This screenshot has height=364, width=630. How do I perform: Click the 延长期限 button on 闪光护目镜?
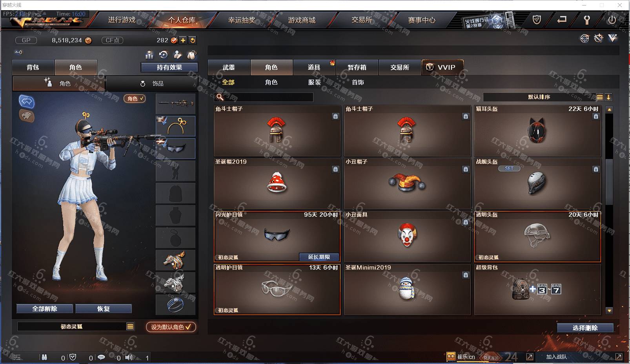coord(319,257)
